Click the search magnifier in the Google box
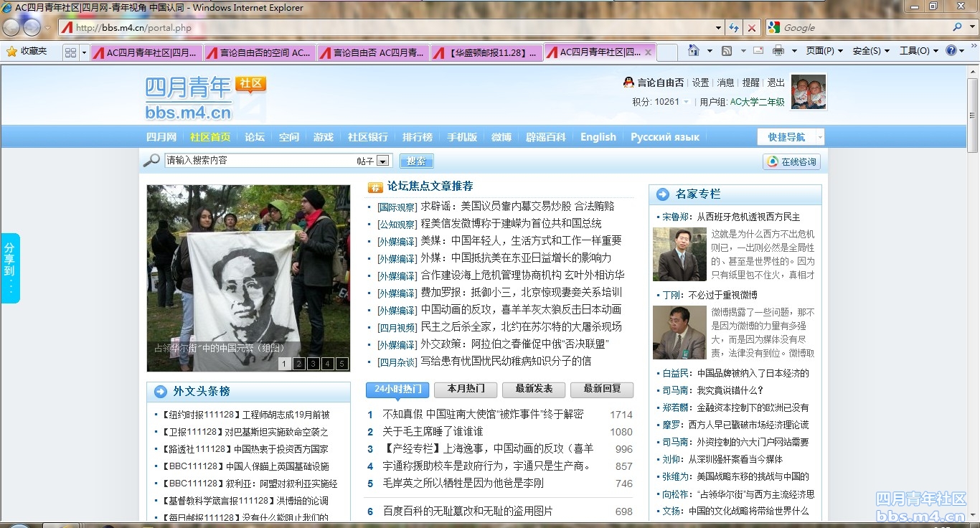This screenshot has height=528, width=980. (958, 27)
